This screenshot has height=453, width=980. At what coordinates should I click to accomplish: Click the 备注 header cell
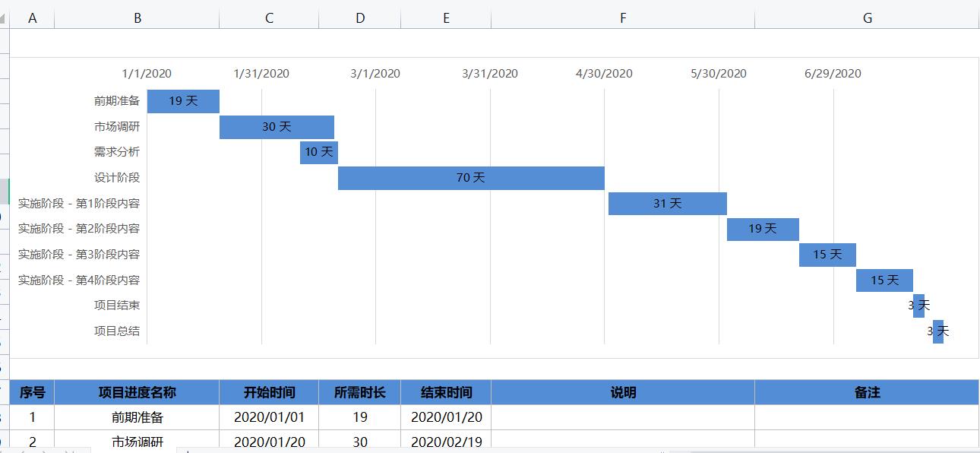pyautogui.click(x=867, y=392)
